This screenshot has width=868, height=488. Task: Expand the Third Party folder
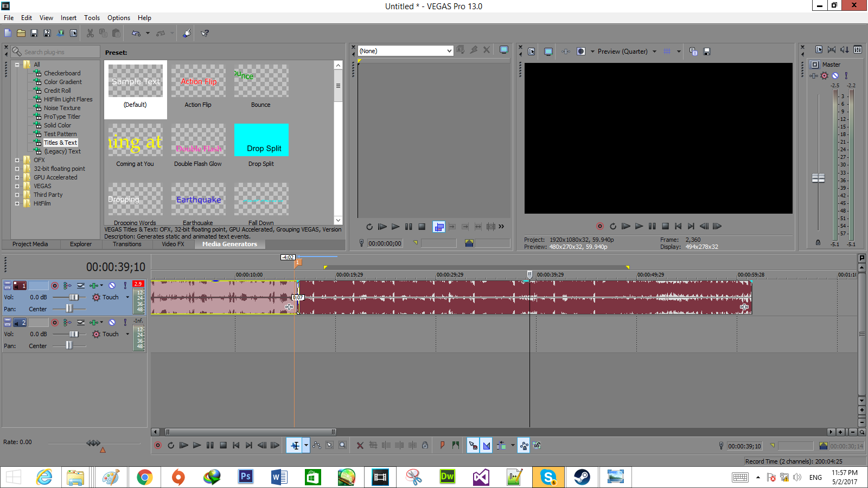pos(17,195)
